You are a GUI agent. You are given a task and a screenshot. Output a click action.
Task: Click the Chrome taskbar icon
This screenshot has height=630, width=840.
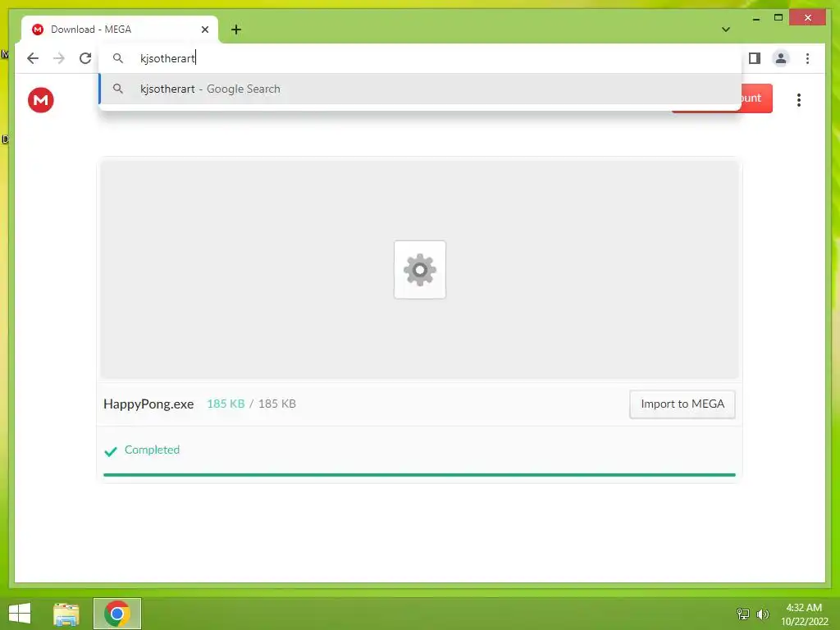point(117,614)
